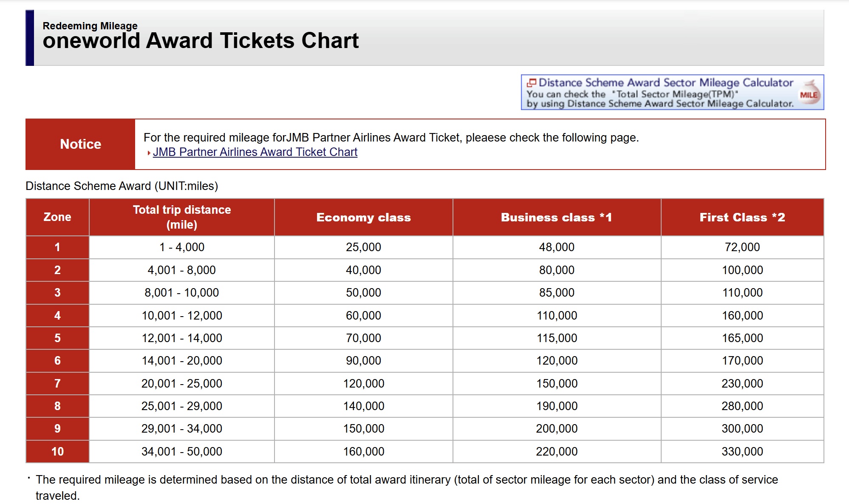Select Zone 7 row number cell
This screenshot has width=849, height=504.
click(57, 383)
